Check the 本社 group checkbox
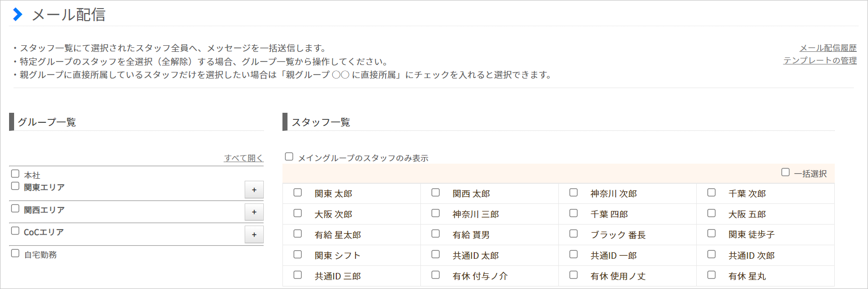 [16, 174]
